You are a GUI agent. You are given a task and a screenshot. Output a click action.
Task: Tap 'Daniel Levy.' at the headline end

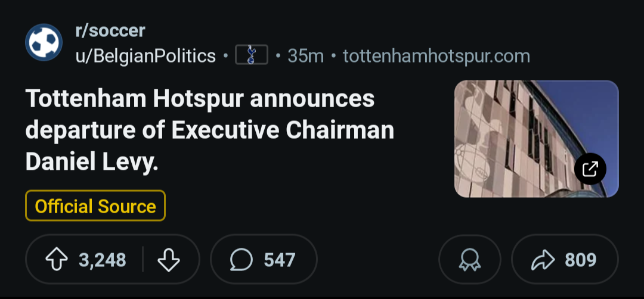point(92,161)
